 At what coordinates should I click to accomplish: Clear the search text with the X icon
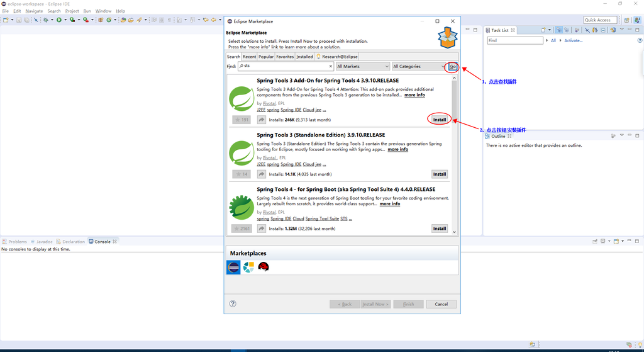pyautogui.click(x=331, y=66)
